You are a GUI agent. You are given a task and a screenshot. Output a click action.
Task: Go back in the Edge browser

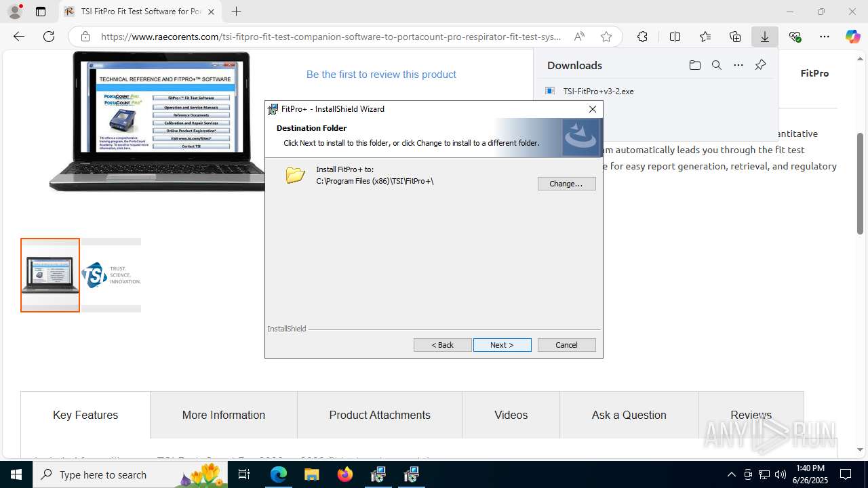coord(19,37)
